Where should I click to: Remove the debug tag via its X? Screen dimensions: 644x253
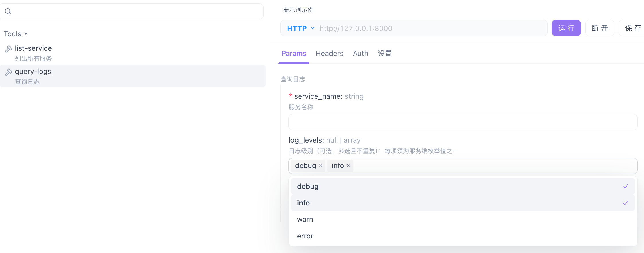321,165
